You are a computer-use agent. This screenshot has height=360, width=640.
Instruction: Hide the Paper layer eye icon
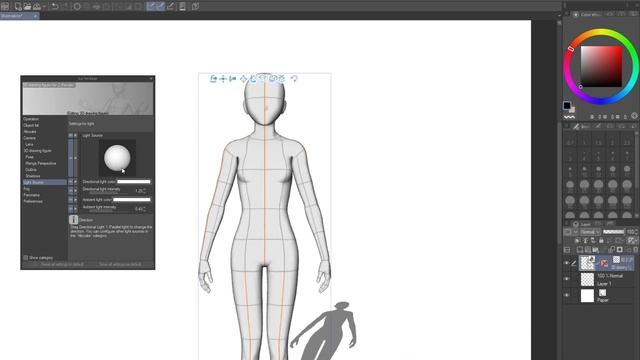coord(567,295)
